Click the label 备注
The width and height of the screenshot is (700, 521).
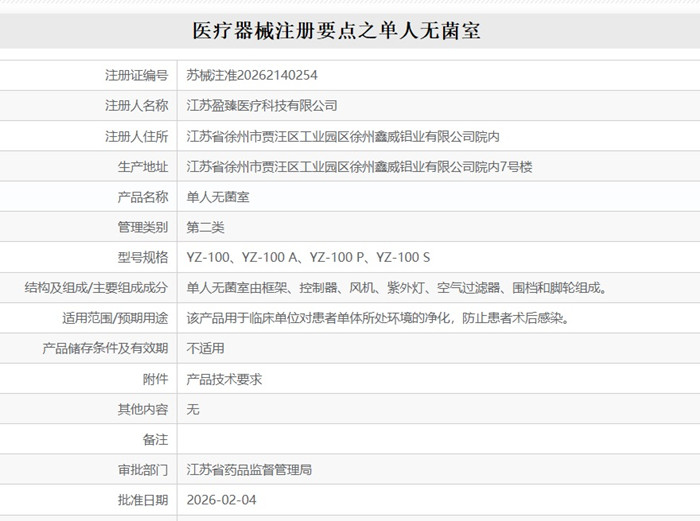pos(155,440)
